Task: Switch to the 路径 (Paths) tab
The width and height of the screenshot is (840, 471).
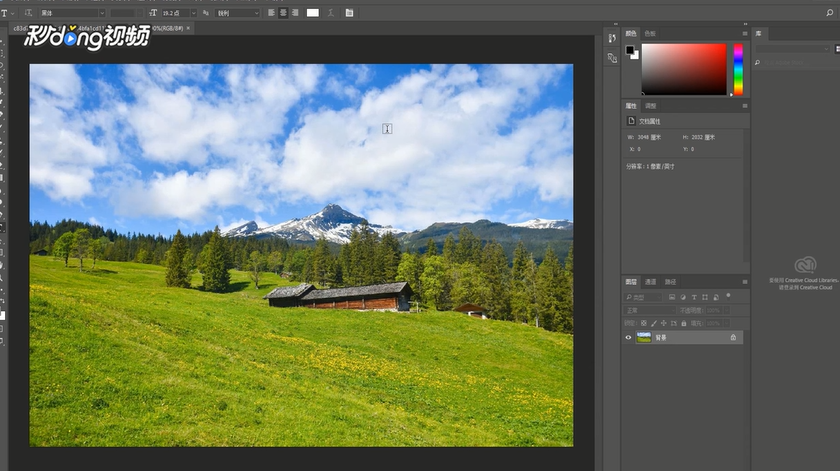Action: click(x=670, y=282)
